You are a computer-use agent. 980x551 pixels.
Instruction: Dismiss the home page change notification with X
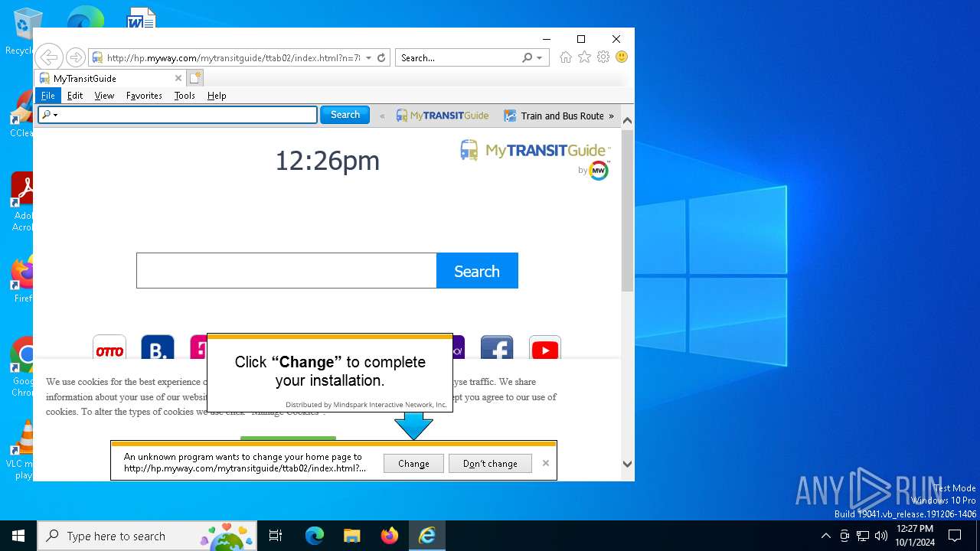point(546,463)
